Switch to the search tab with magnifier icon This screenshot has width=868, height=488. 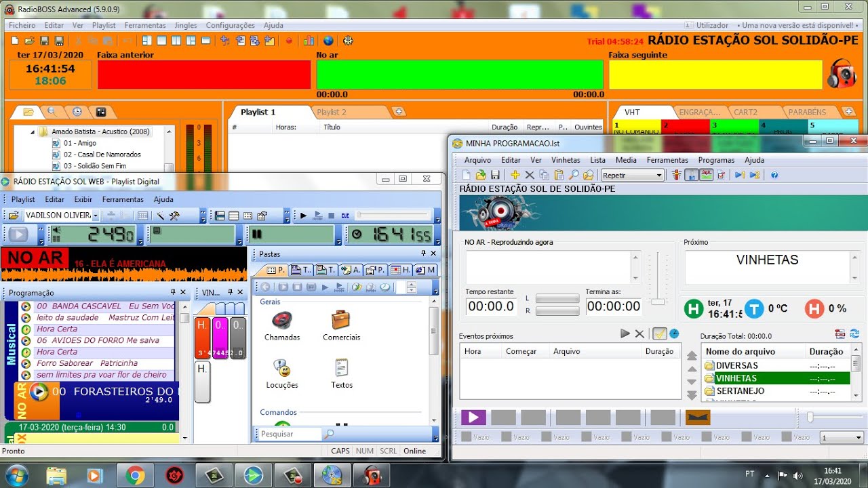pos(52,112)
